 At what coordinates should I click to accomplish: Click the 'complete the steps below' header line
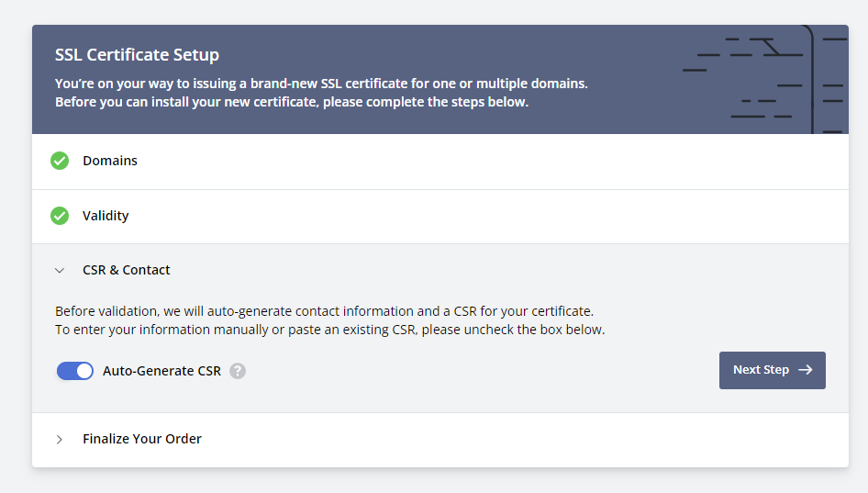(292, 102)
